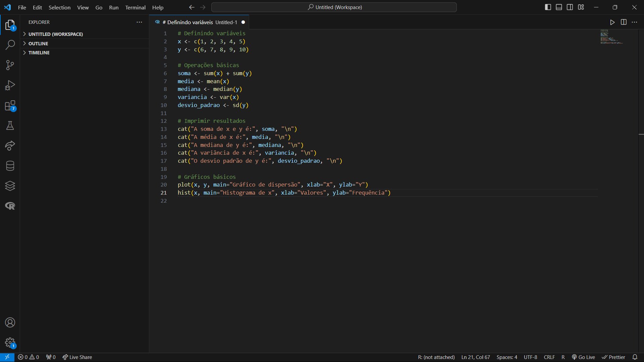Split the editor to the right
This screenshot has width=644, height=362.
(x=624, y=22)
